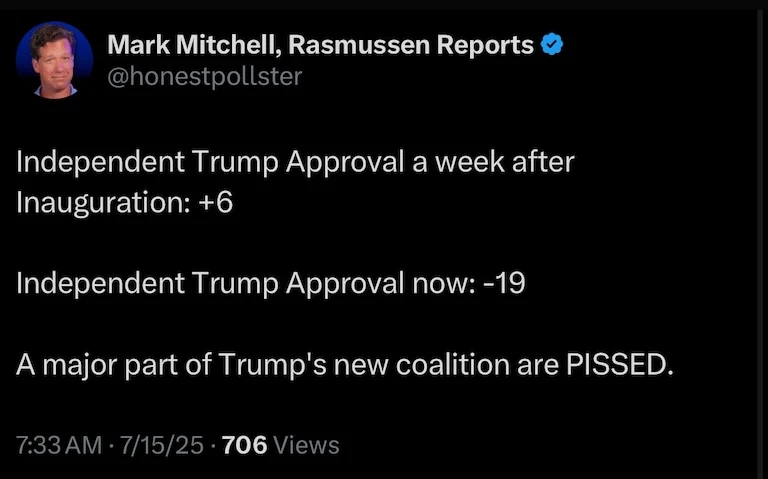Image resolution: width=768 pixels, height=479 pixels.
Task: Click the 706 view count number
Action: coord(244,445)
